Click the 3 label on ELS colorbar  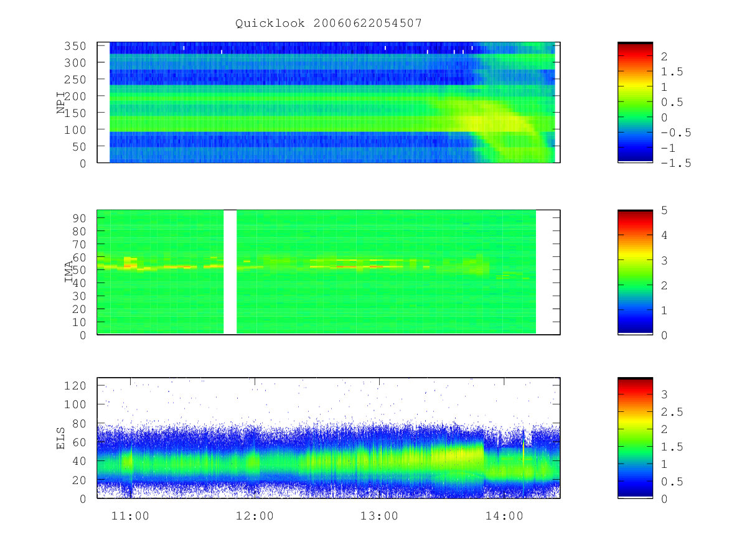point(664,394)
